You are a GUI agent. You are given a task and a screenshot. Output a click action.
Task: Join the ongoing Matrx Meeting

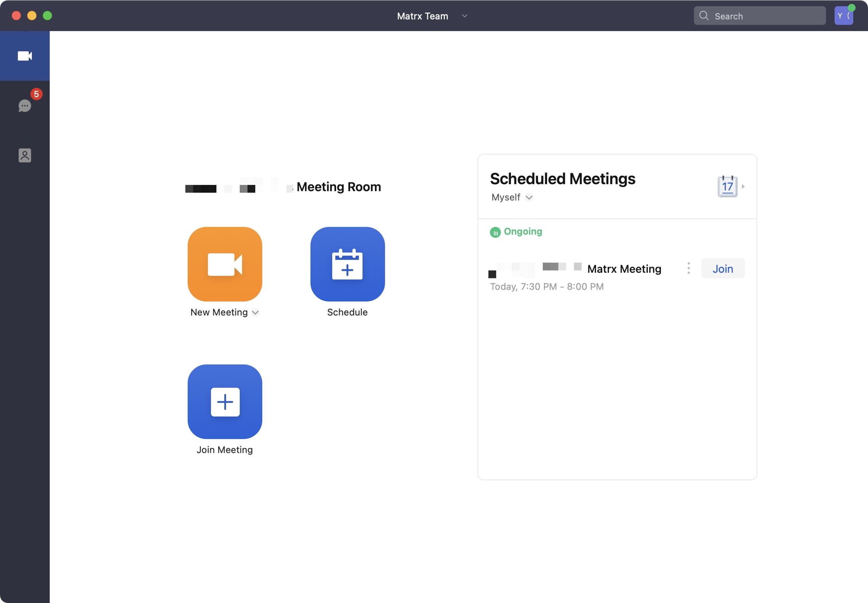(x=722, y=268)
